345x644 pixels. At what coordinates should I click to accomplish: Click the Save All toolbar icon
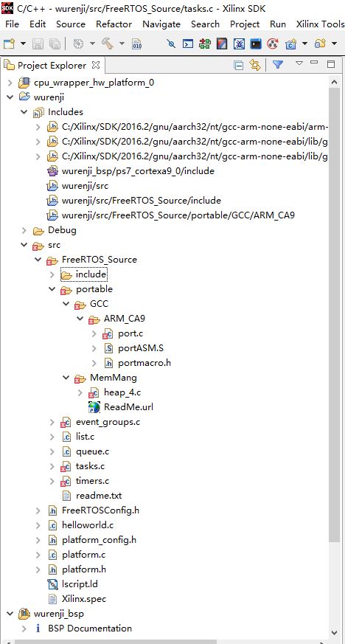(x=54, y=44)
